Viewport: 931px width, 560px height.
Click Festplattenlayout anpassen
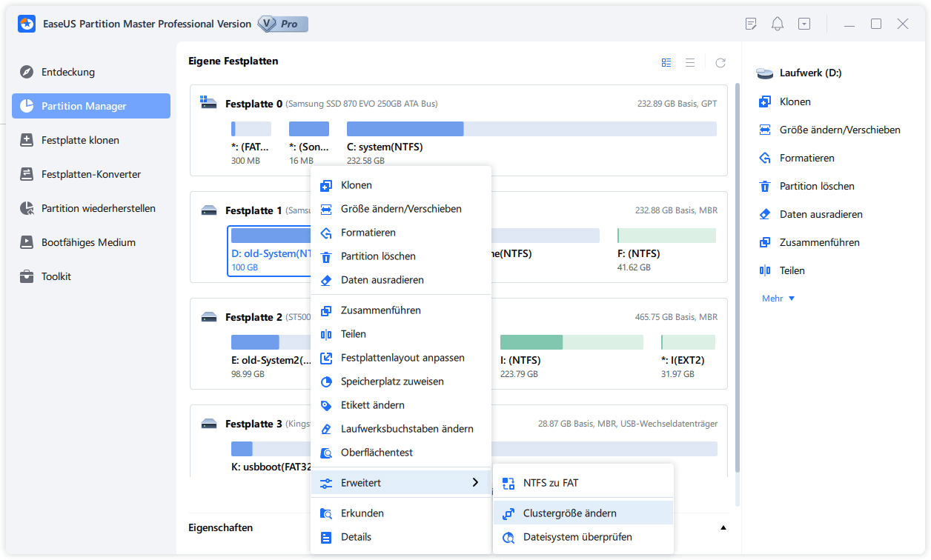click(x=401, y=358)
